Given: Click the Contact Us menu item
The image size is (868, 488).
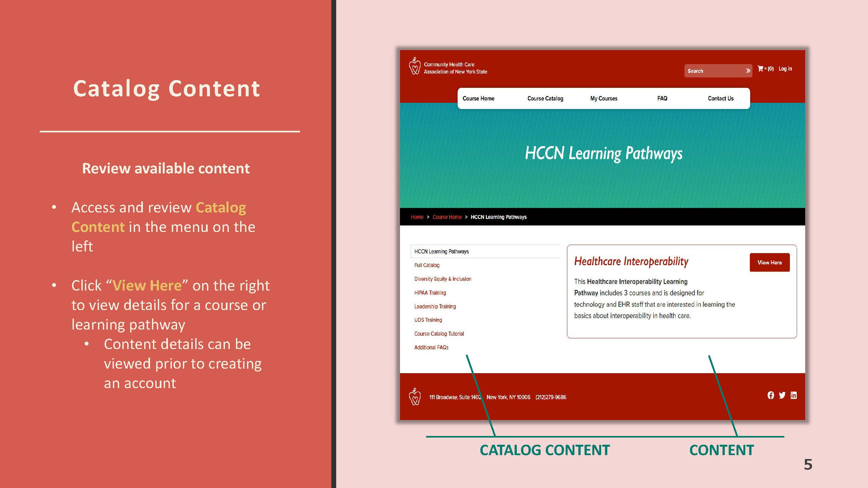Looking at the screenshot, I should [x=720, y=98].
